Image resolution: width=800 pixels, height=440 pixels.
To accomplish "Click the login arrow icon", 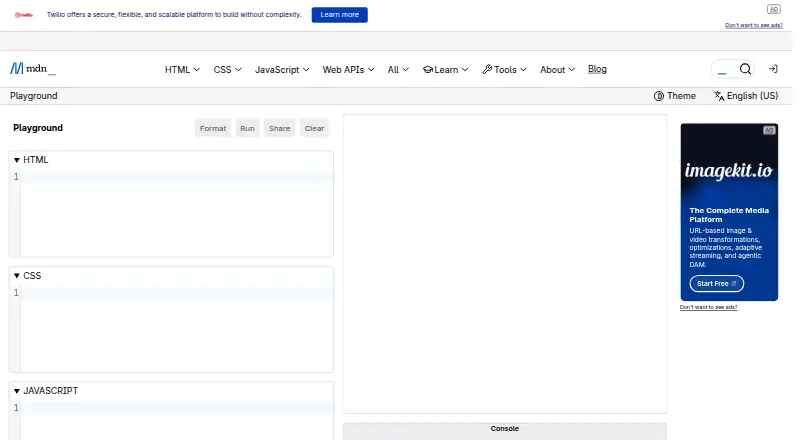I will click(x=773, y=69).
